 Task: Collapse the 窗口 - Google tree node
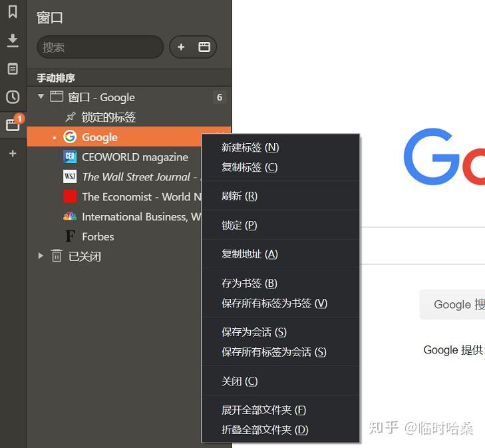click(x=41, y=97)
